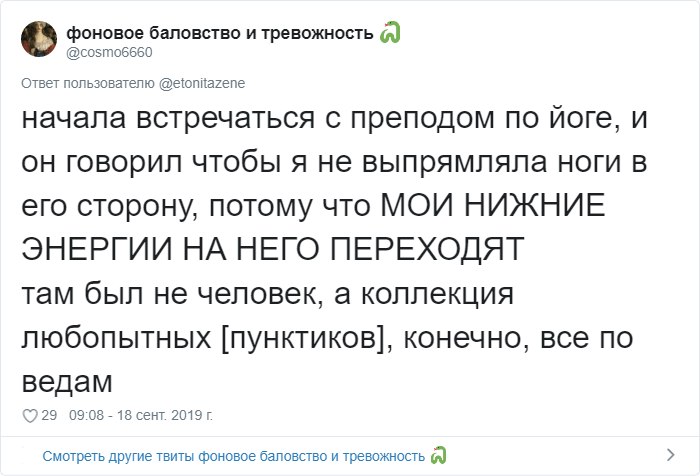Screen dimensions: 700x476
Task: Open the author's profile avatar
Action: (39, 40)
